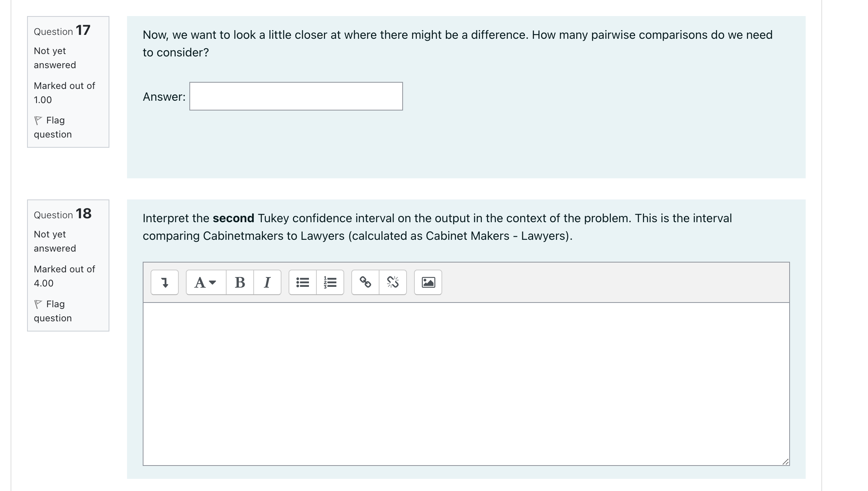Expand the A menu in the editor toolbar

click(x=204, y=282)
